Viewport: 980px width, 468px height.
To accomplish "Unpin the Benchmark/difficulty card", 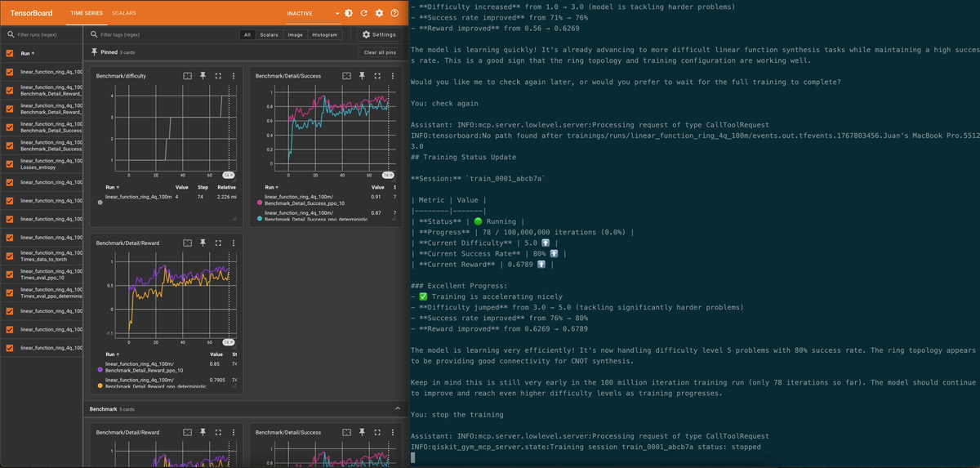I will (x=203, y=76).
